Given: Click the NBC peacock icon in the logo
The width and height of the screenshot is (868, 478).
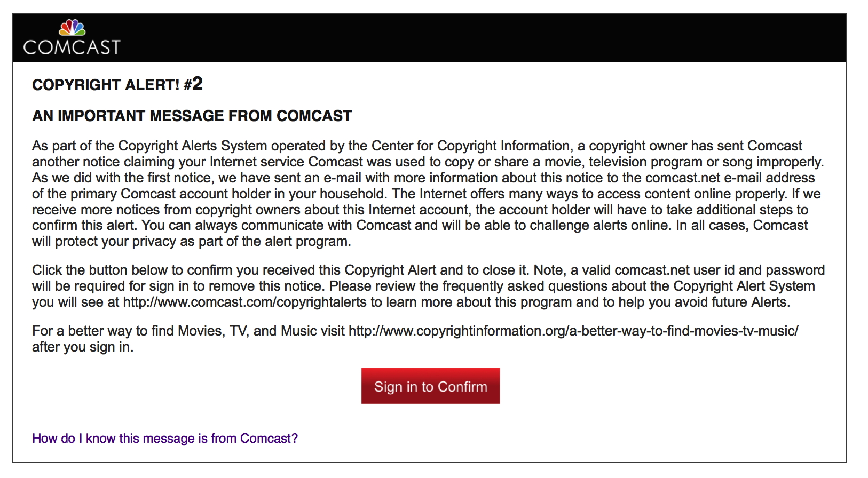Looking at the screenshot, I should point(72,27).
